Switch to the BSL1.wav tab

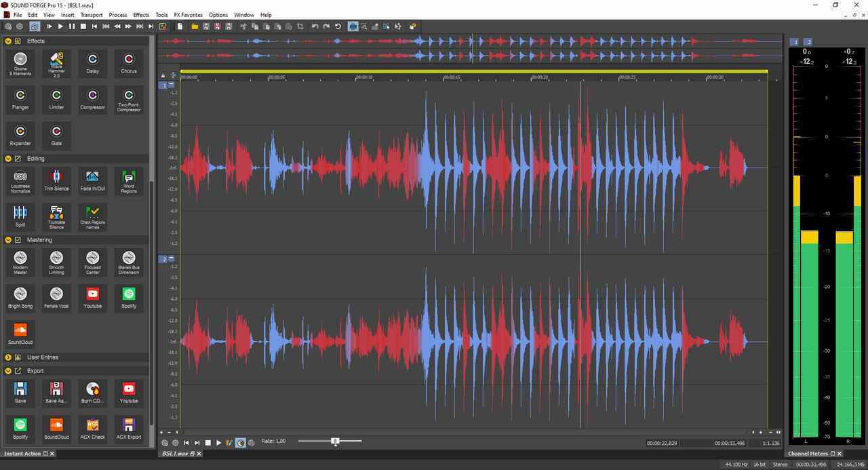[175, 454]
